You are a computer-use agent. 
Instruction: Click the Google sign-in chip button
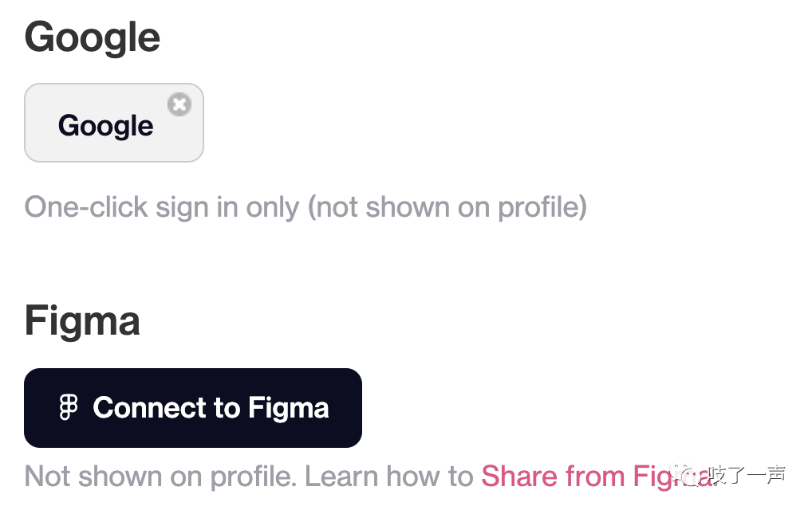click(114, 123)
